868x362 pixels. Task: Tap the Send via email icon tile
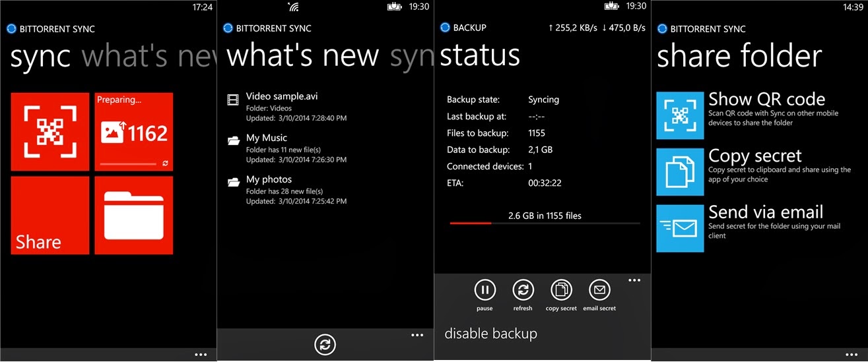coord(680,228)
